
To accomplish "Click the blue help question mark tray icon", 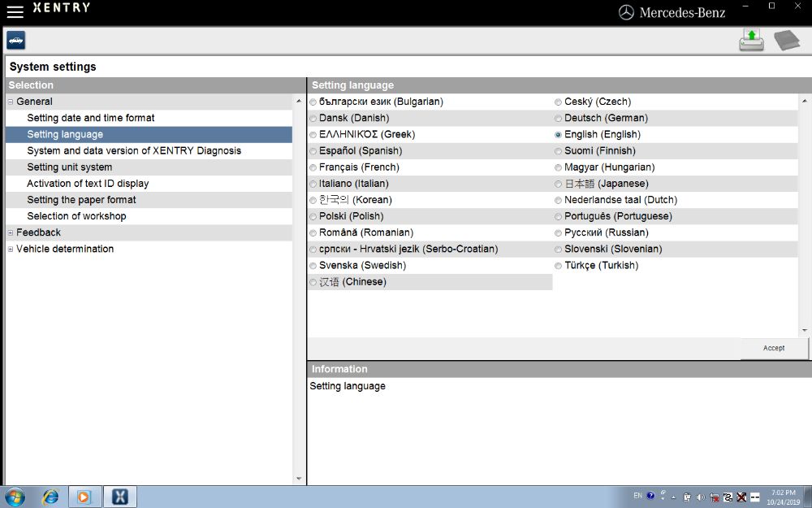I will click(x=650, y=496).
